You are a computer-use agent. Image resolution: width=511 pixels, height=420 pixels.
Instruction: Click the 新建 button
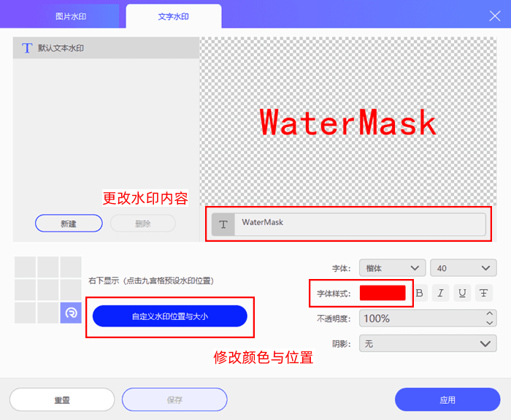coord(69,224)
